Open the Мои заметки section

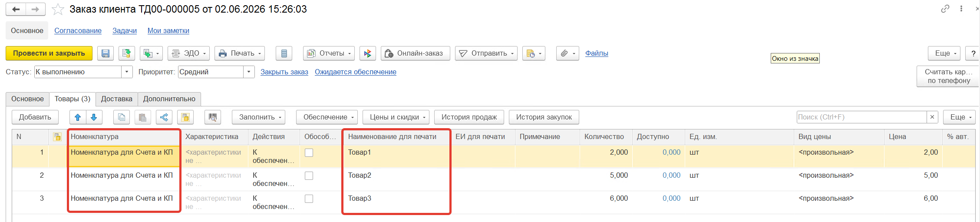pos(168,31)
